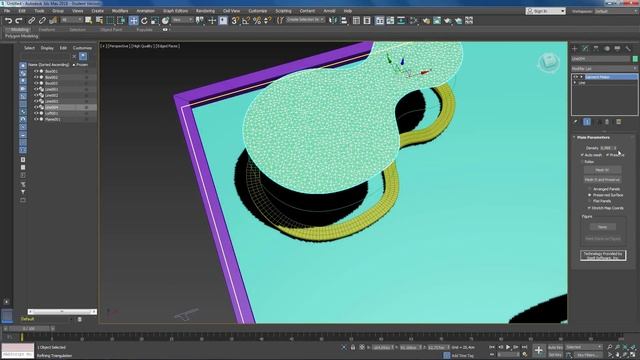640x360 pixels.
Task: Collapse the Main Parameters rollout
Action: 593,137
